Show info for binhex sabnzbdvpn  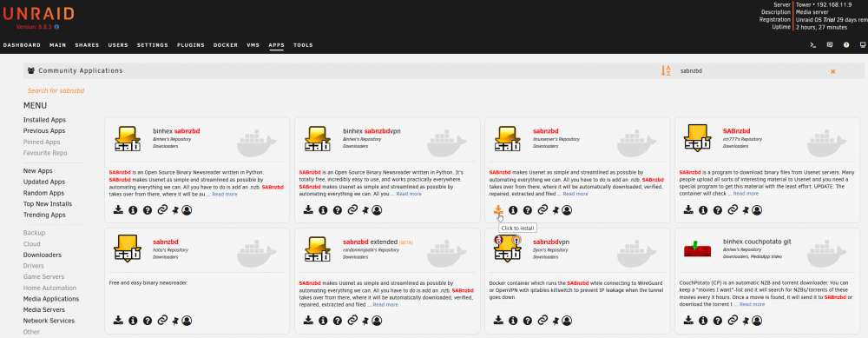[323, 210]
